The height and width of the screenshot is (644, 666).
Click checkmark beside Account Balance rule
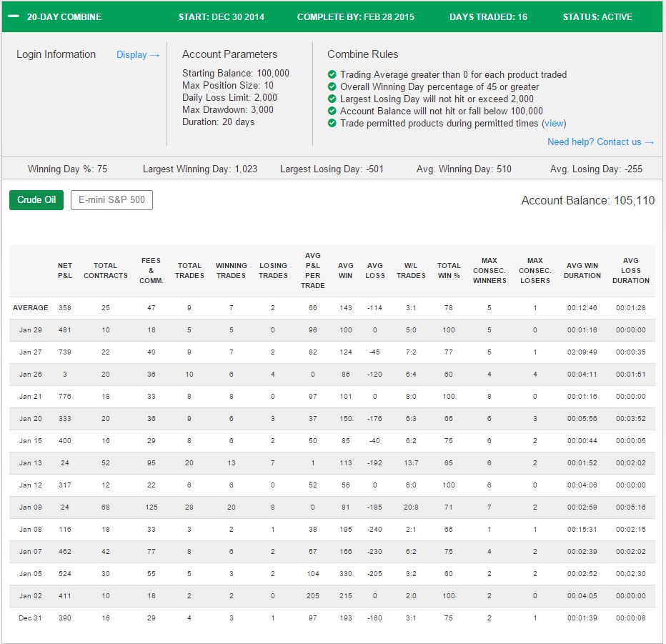332,111
